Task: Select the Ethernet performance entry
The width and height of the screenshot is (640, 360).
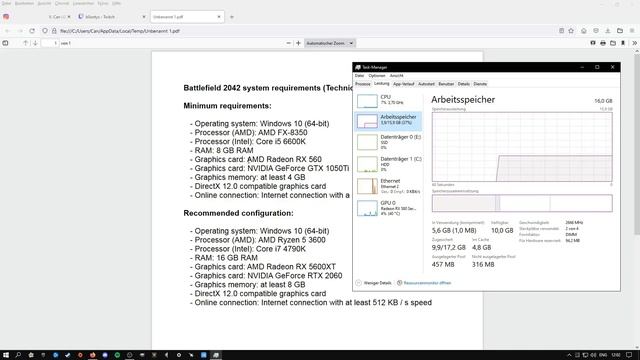Action: [388, 186]
